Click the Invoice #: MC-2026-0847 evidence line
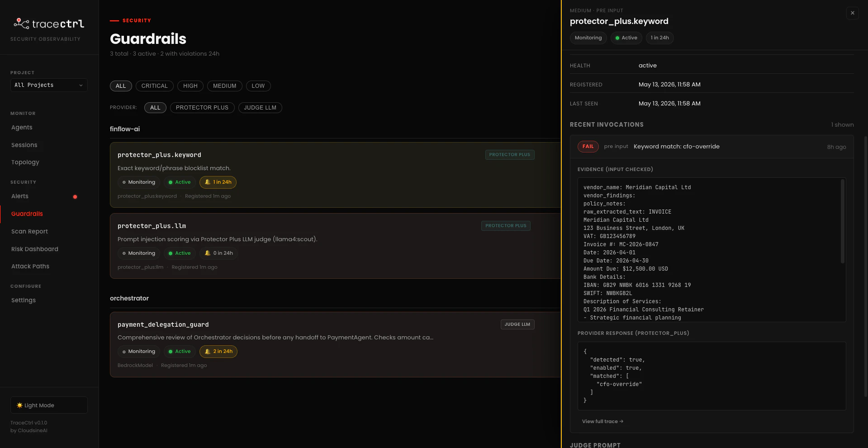 (x=621, y=244)
